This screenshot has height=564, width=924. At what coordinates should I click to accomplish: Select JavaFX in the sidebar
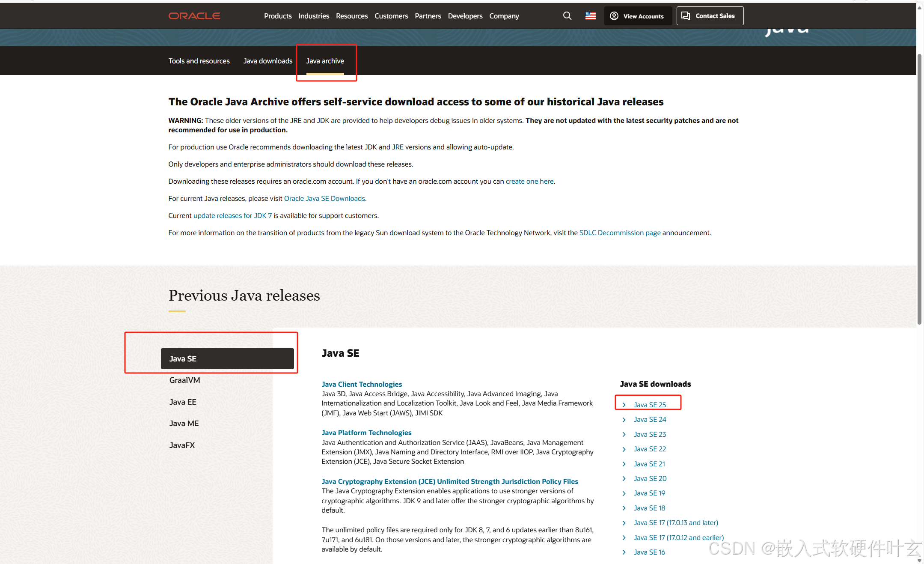[182, 445]
